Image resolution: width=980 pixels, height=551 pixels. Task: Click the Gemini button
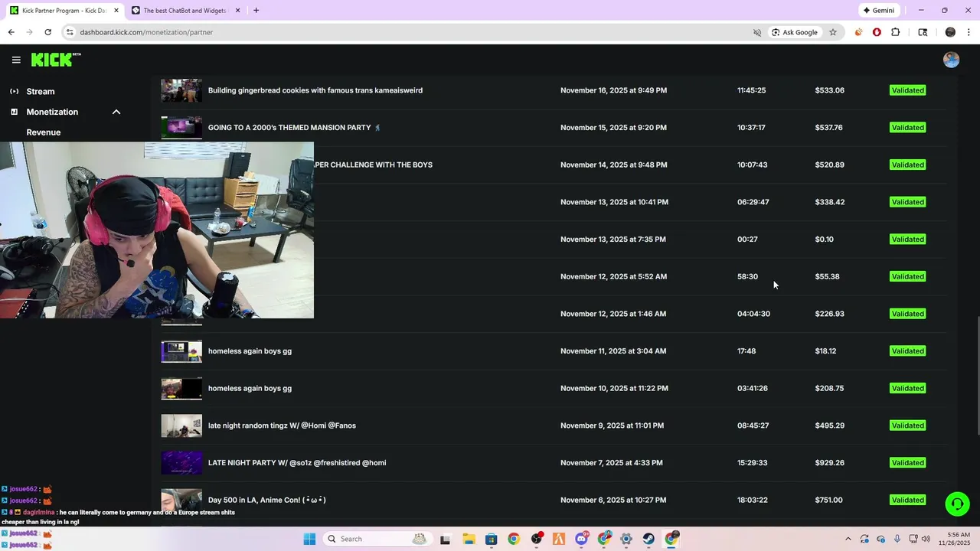pos(878,11)
